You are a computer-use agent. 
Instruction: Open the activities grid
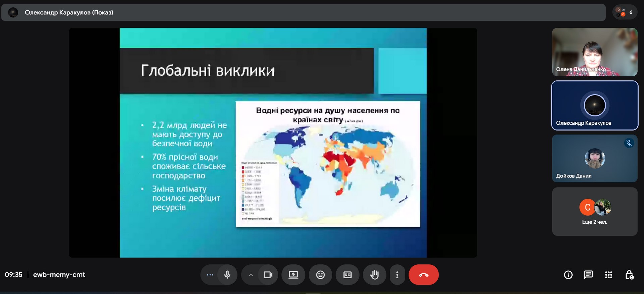[x=609, y=275]
